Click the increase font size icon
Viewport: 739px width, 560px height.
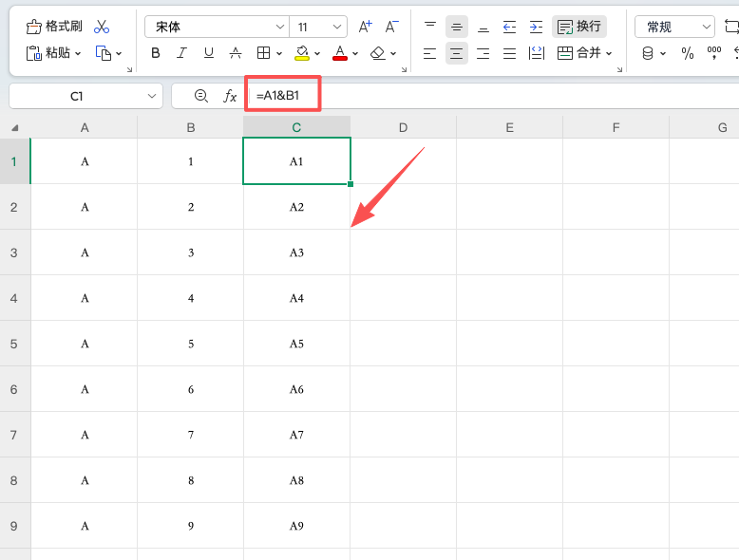366,27
